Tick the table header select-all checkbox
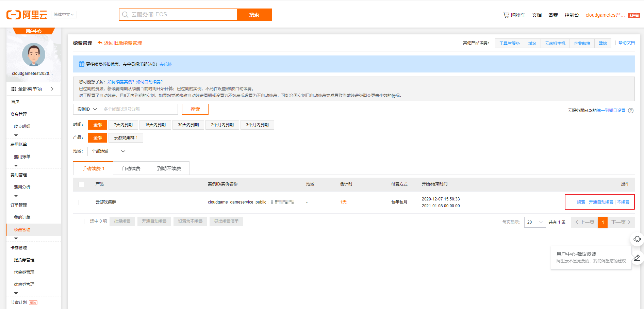Image resolution: width=644 pixels, height=309 pixels. point(81,184)
